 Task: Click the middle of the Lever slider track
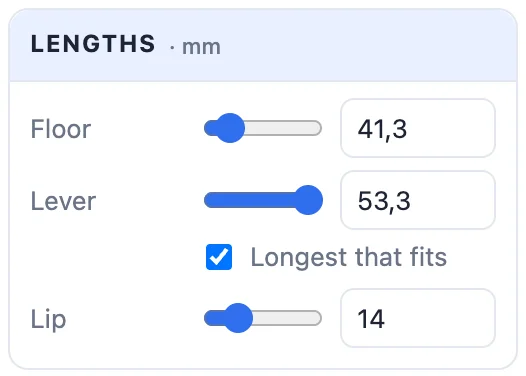pos(263,200)
